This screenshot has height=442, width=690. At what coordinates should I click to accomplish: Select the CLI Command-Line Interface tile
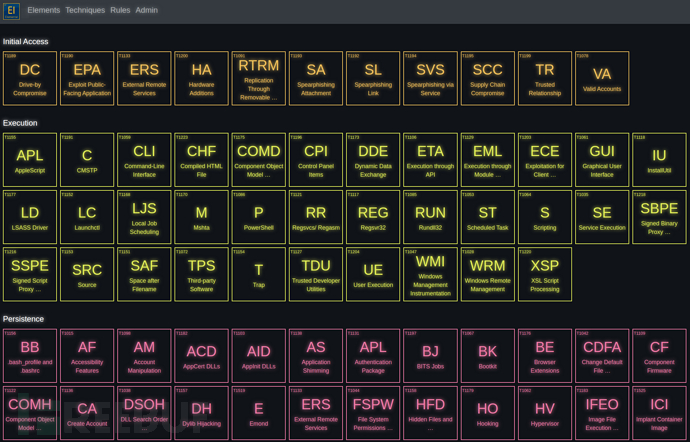[144, 160]
